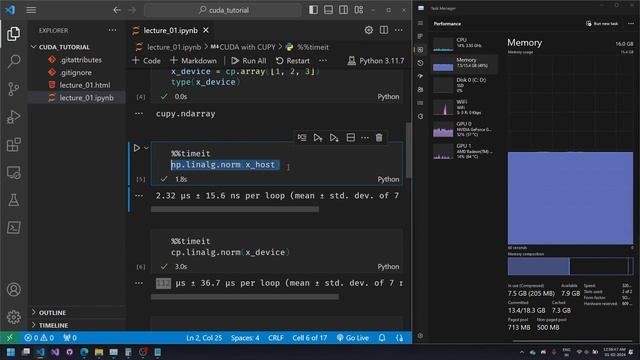This screenshot has height=360, width=640.
Task: Open the remote window indicator in status bar
Action: [x=9, y=338]
